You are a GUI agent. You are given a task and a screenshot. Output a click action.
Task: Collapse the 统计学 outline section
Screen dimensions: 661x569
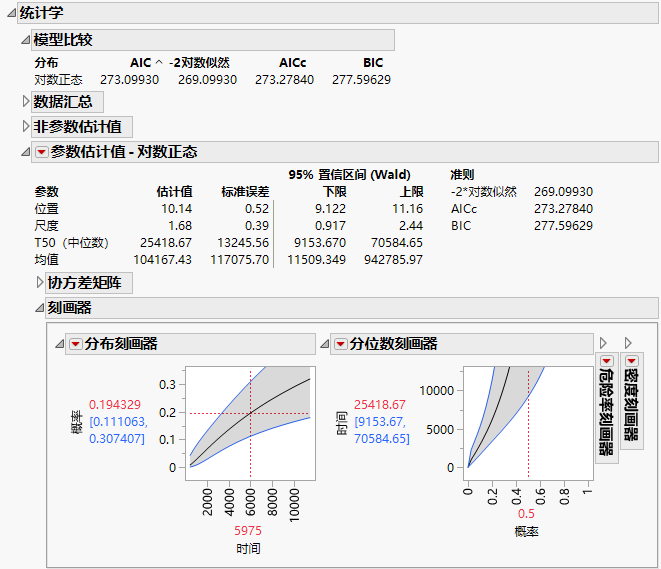pyautogui.click(x=11, y=13)
